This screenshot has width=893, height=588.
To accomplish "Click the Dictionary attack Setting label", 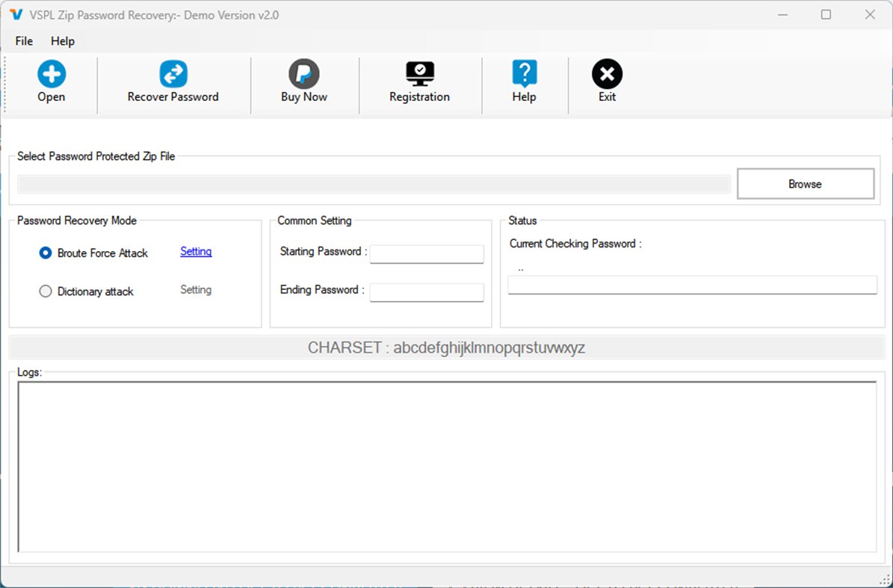I will (196, 290).
